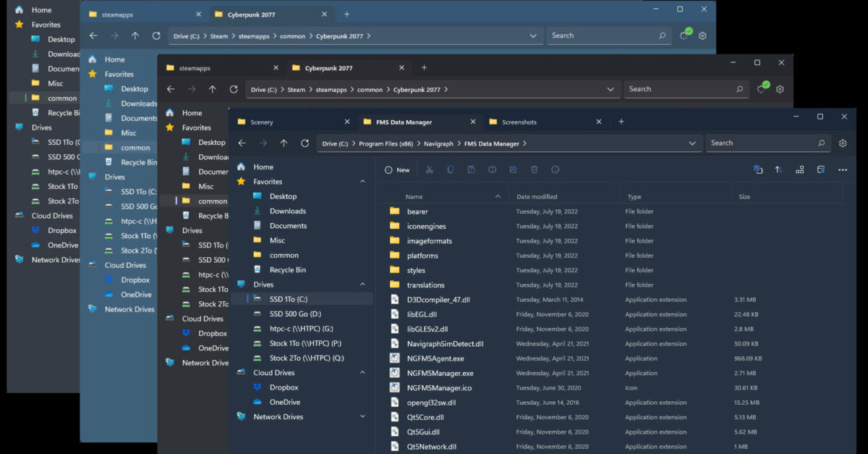Click the Cut icon in the toolbar
This screenshot has height=454, width=868.
point(430,169)
